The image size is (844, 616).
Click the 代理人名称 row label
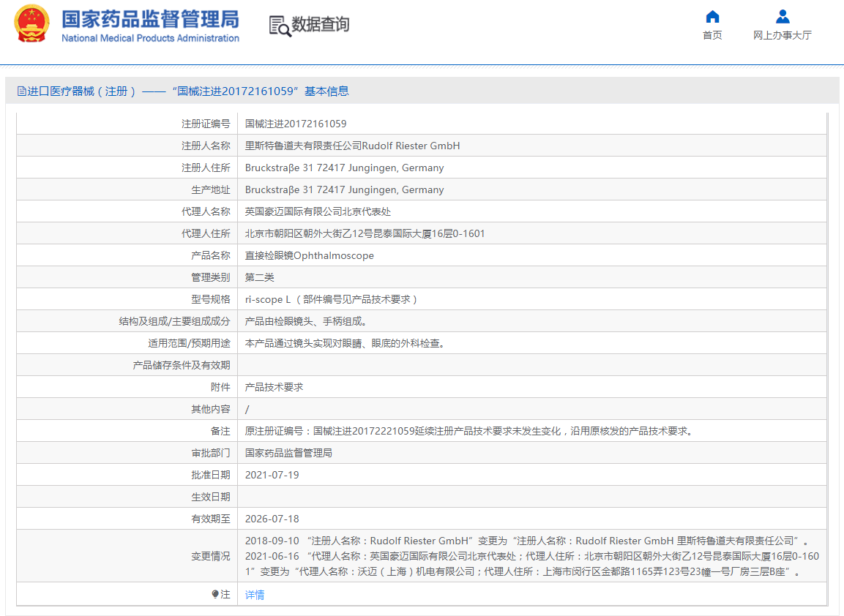click(206, 212)
